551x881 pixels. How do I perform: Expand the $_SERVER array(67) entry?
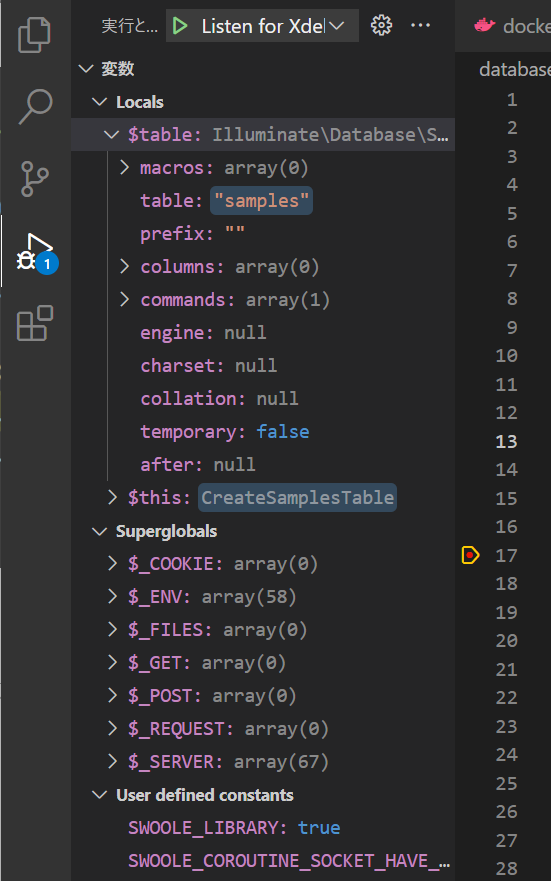tap(112, 761)
